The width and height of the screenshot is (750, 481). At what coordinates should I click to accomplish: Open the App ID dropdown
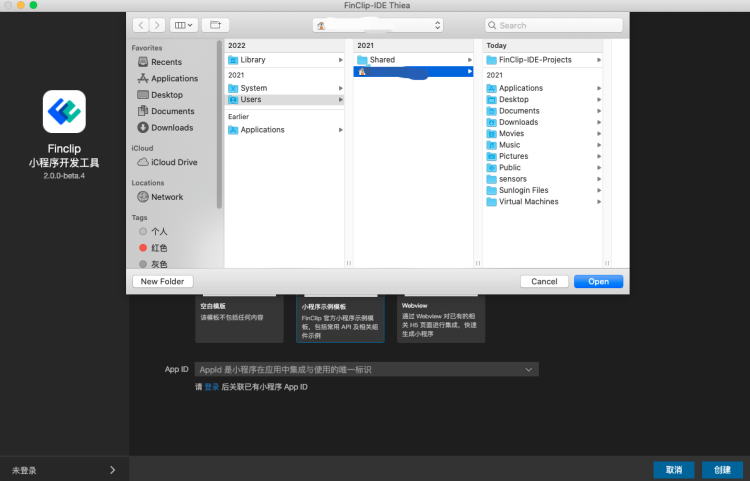point(366,370)
